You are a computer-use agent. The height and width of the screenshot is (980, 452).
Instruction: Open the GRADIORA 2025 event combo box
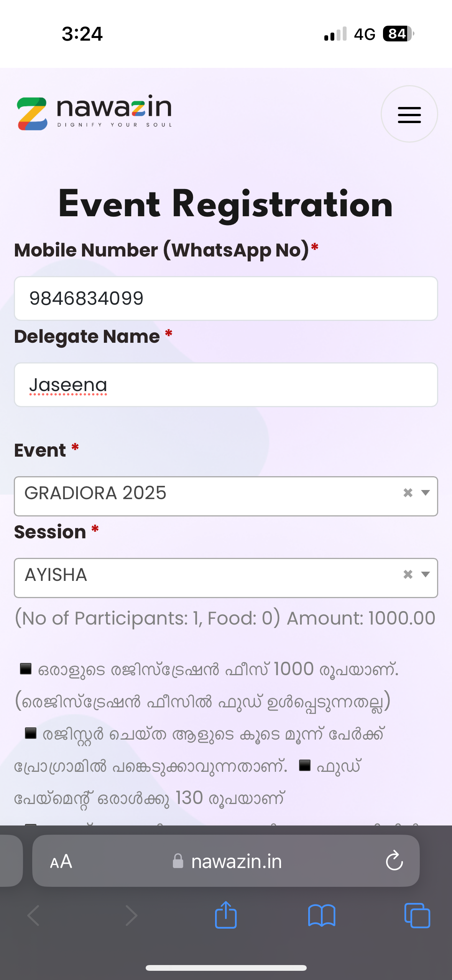click(x=207, y=496)
